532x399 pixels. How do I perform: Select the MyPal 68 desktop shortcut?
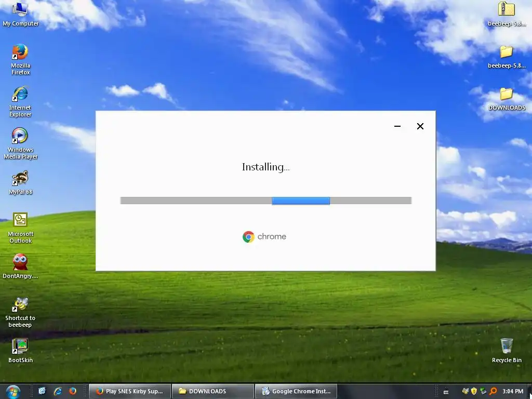click(20, 182)
